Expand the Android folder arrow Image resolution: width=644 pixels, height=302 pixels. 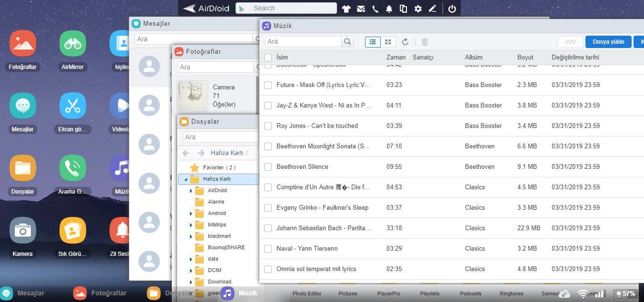click(191, 214)
